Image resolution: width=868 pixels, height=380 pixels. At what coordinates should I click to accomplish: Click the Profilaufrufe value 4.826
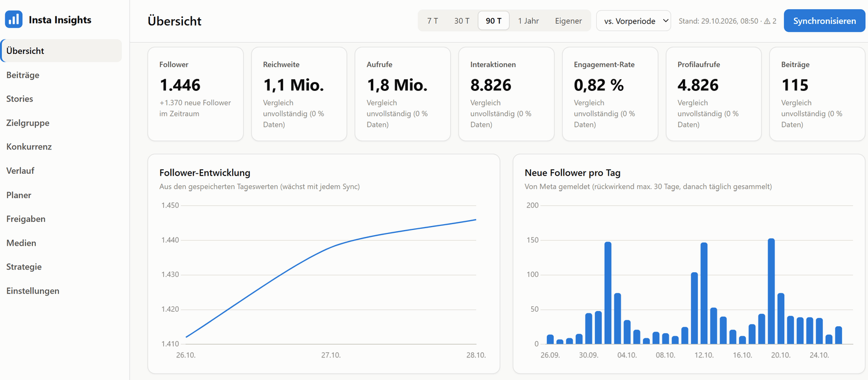tap(698, 85)
